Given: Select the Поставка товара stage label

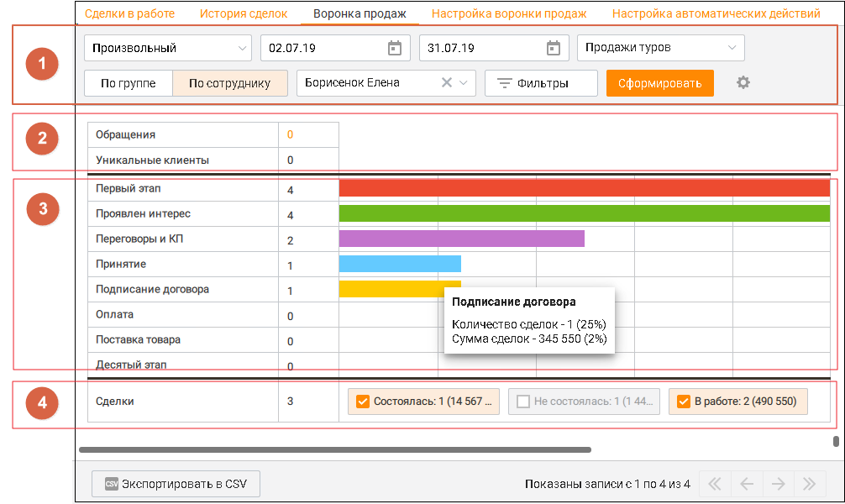Looking at the screenshot, I should 138,339.
